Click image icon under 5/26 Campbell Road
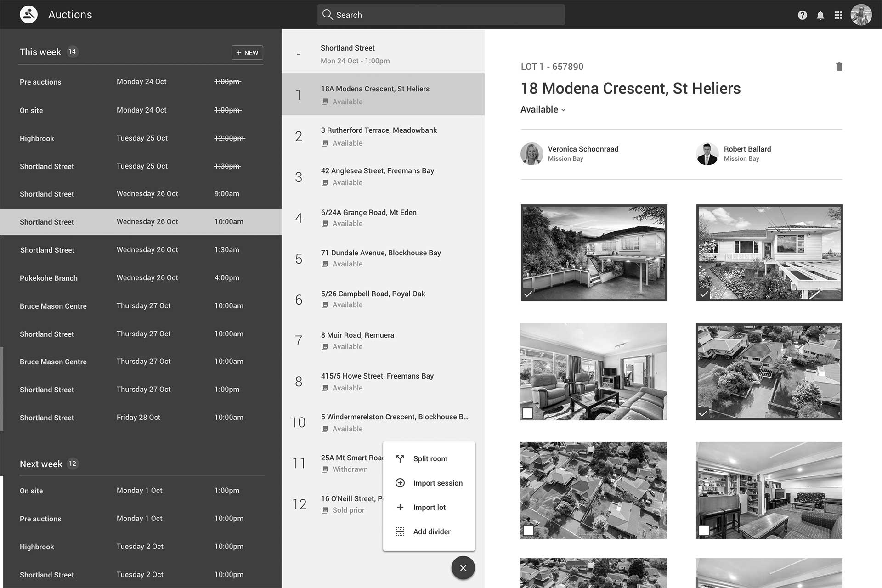Screen dimensions: 882x588 tap(325, 305)
